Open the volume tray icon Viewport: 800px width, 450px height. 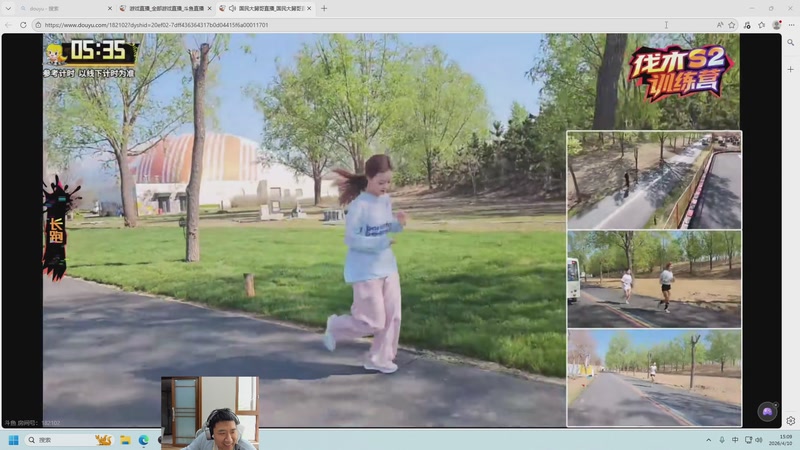tap(759, 440)
